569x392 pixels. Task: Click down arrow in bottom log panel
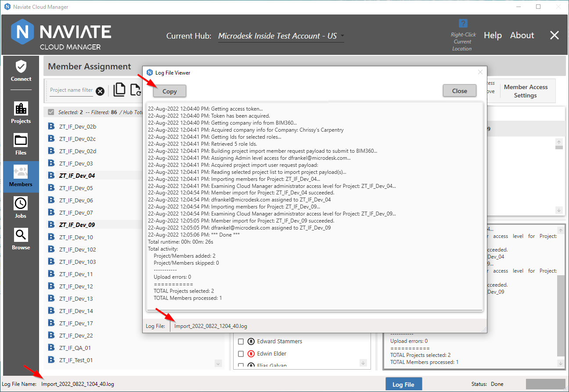pyautogui.click(x=560, y=363)
